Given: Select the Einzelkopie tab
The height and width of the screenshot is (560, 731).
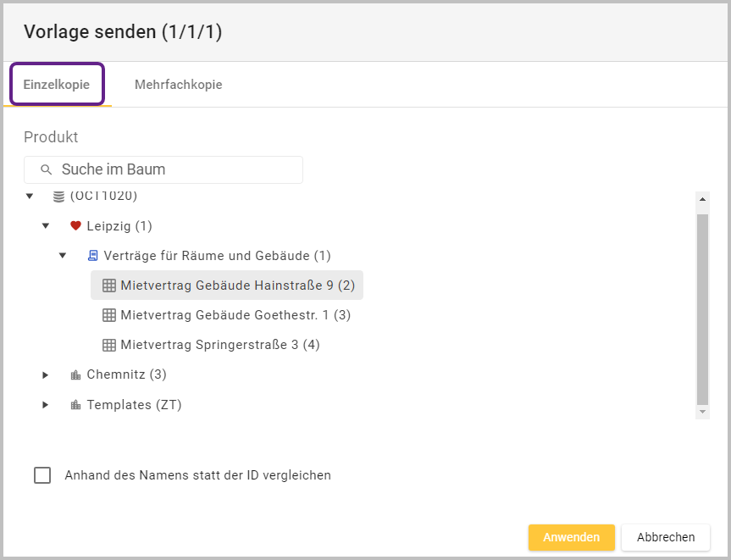Looking at the screenshot, I should tap(57, 85).
